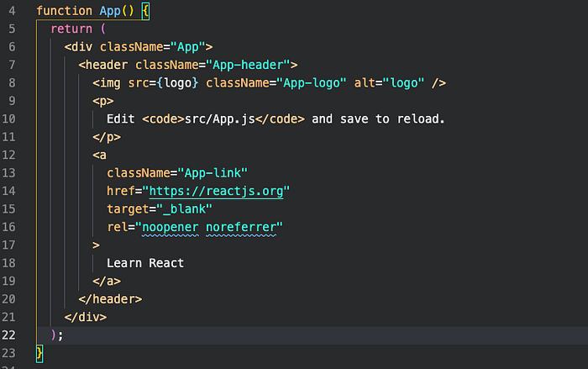The image size is (588, 369).
Task: Click the "_blank" target value
Action: (x=185, y=209)
